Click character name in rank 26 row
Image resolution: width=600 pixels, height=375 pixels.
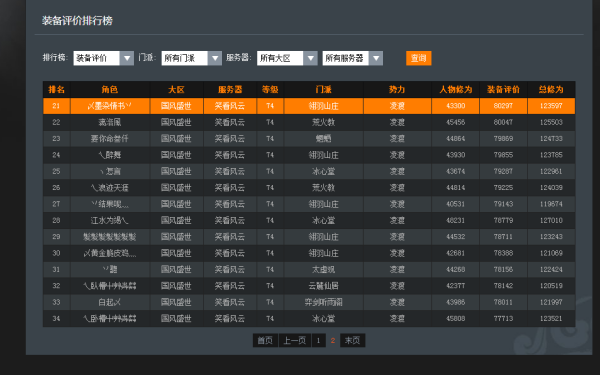point(110,188)
